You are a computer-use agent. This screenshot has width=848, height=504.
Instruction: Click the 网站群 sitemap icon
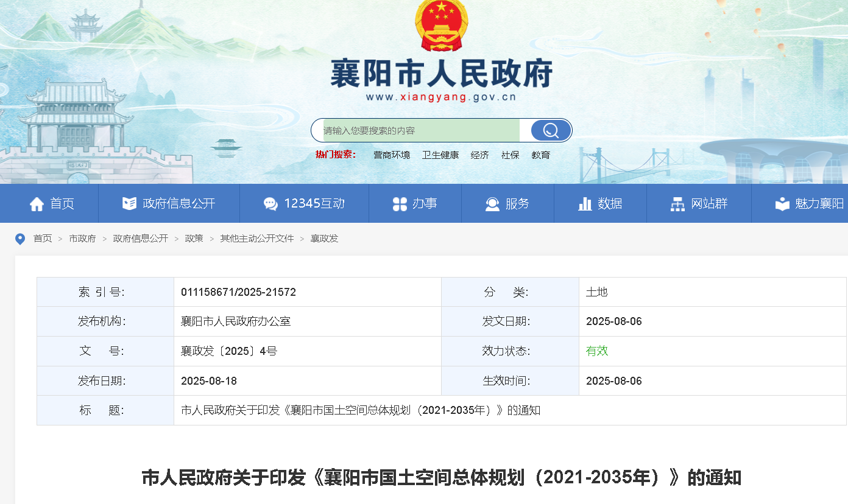point(677,204)
